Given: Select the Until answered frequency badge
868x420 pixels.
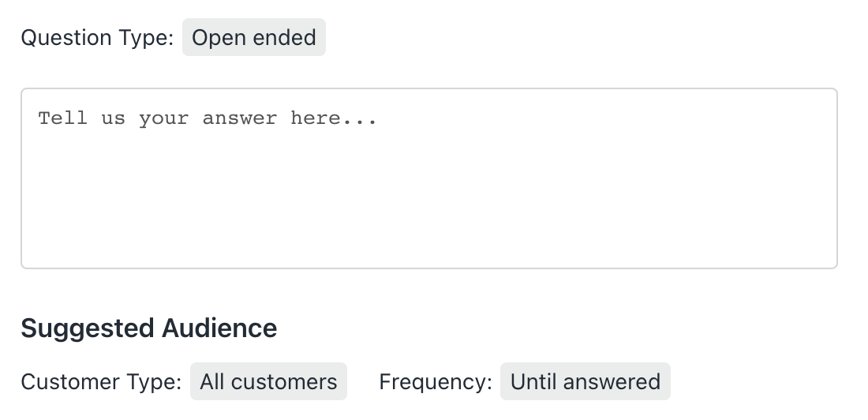Looking at the screenshot, I should click(x=585, y=382).
